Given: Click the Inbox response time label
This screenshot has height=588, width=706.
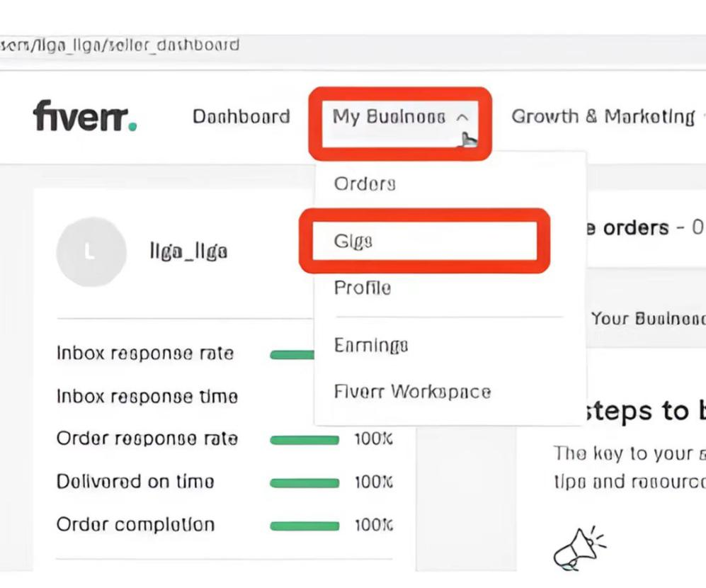Looking at the screenshot, I should pyautogui.click(x=147, y=397).
